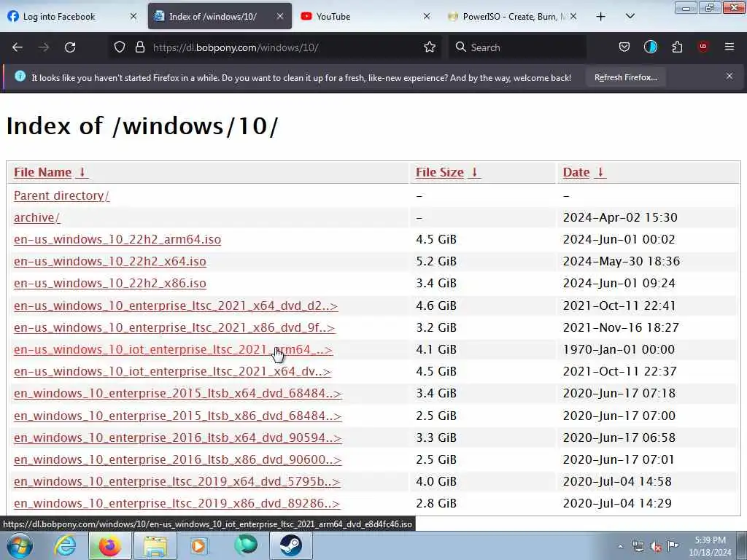Open Steam from the taskbar

pyautogui.click(x=290, y=545)
